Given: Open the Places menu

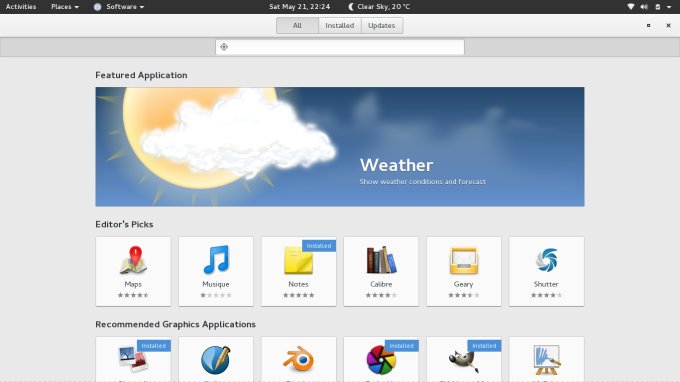Looking at the screenshot, I should (65, 7).
